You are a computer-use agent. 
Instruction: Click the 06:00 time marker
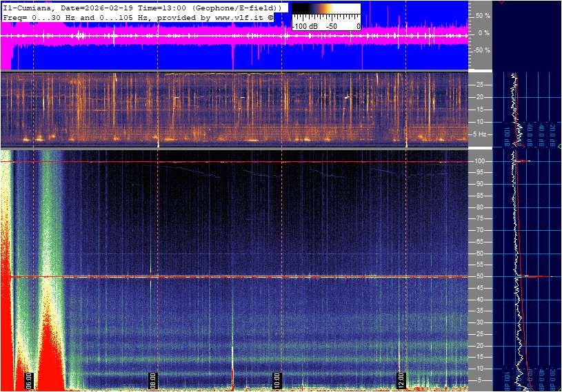click(29, 377)
